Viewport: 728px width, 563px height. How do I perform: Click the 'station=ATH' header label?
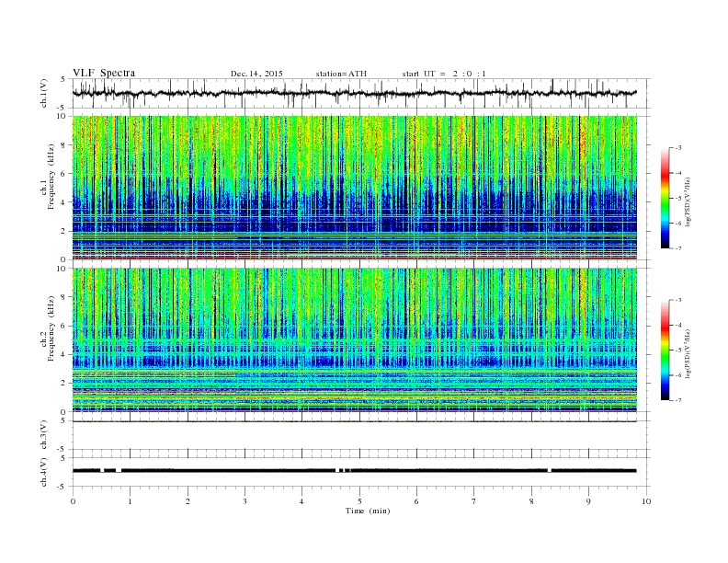341,74
